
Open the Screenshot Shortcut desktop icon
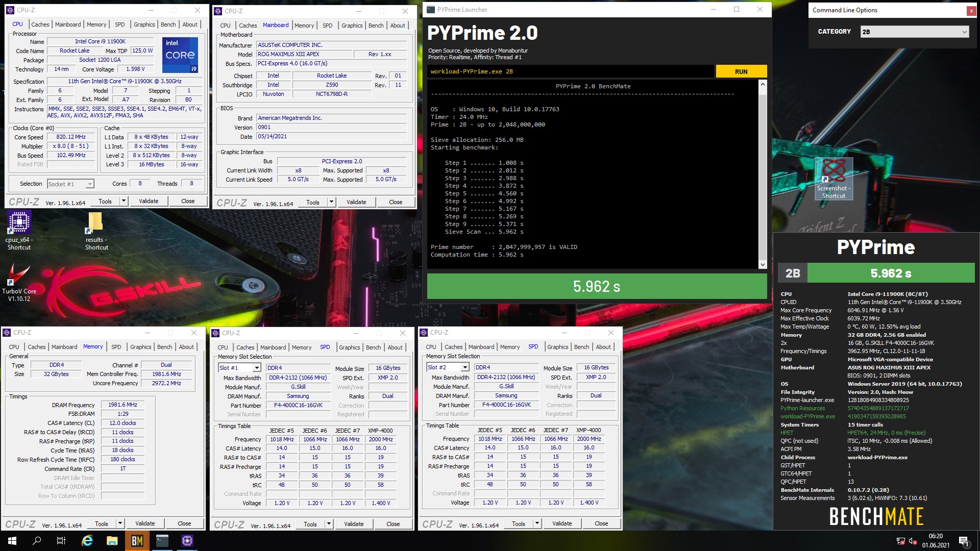pyautogui.click(x=834, y=179)
